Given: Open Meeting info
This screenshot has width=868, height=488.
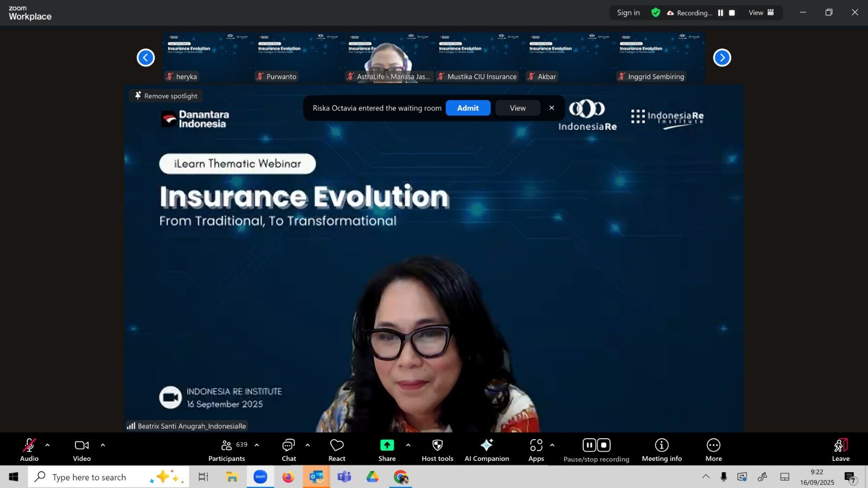Looking at the screenshot, I should (x=661, y=450).
